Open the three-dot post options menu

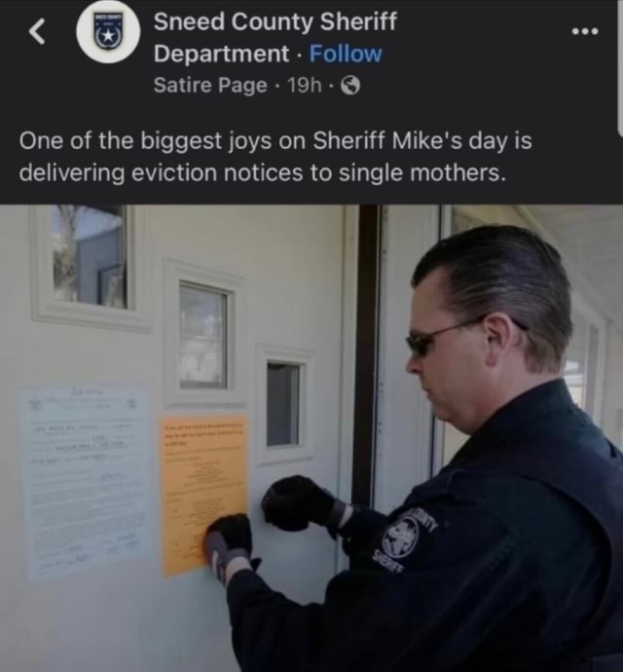point(585,31)
